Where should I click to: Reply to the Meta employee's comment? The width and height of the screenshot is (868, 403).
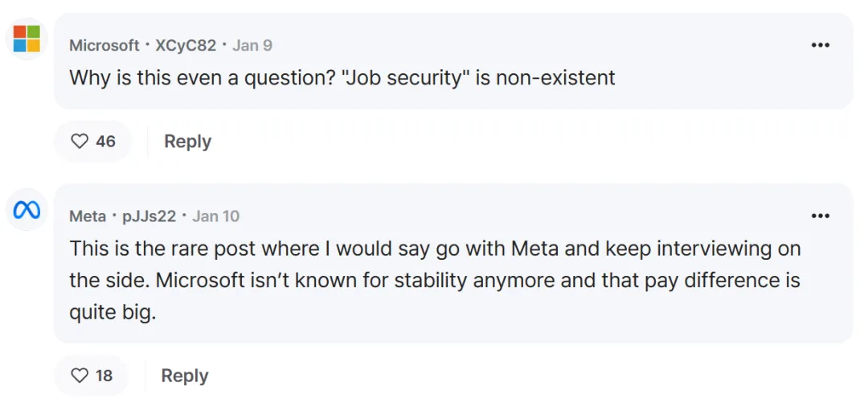click(x=185, y=376)
